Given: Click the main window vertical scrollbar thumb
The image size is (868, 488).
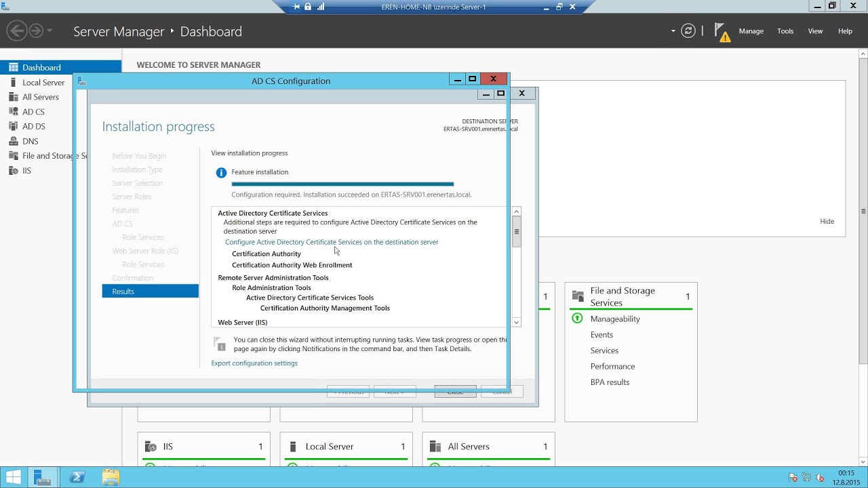Looking at the screenshot, I should tap(863, 212).
